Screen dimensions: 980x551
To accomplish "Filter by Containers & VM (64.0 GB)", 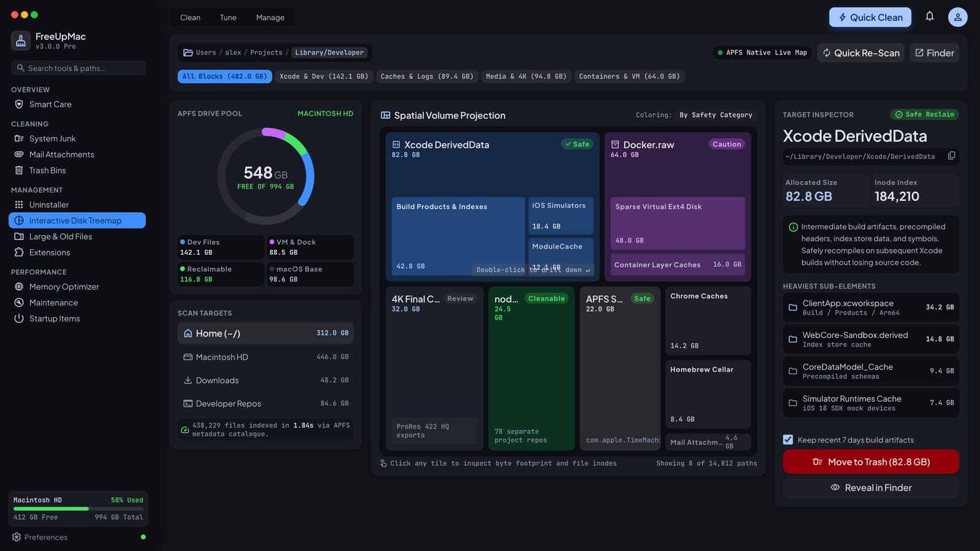I will click(x=630, y=77).
